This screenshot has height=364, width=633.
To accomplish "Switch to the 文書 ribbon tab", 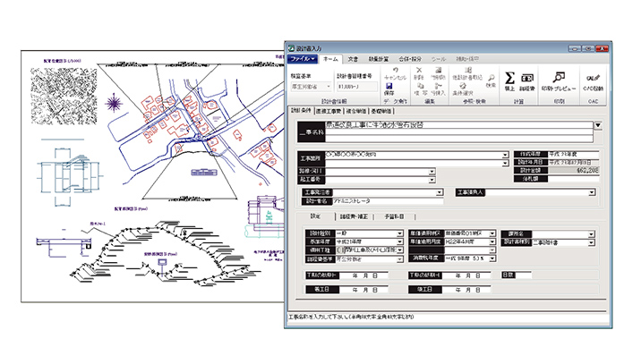I will tap(353, 59).
